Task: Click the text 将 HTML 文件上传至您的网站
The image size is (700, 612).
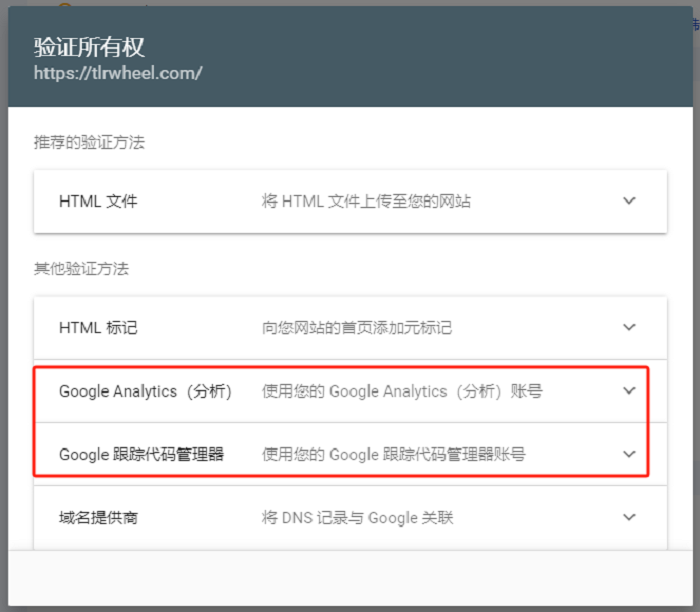Action: click(366, 201)
